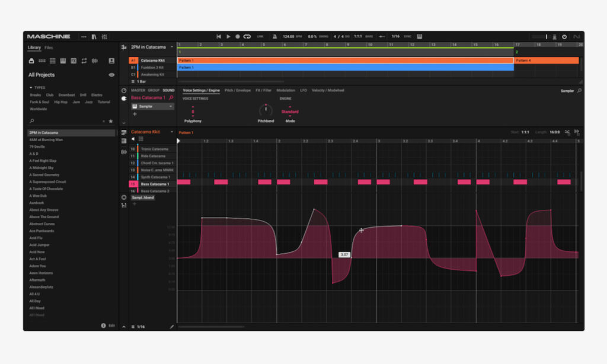Open the mixer view icon

click(x=104, y=37)
